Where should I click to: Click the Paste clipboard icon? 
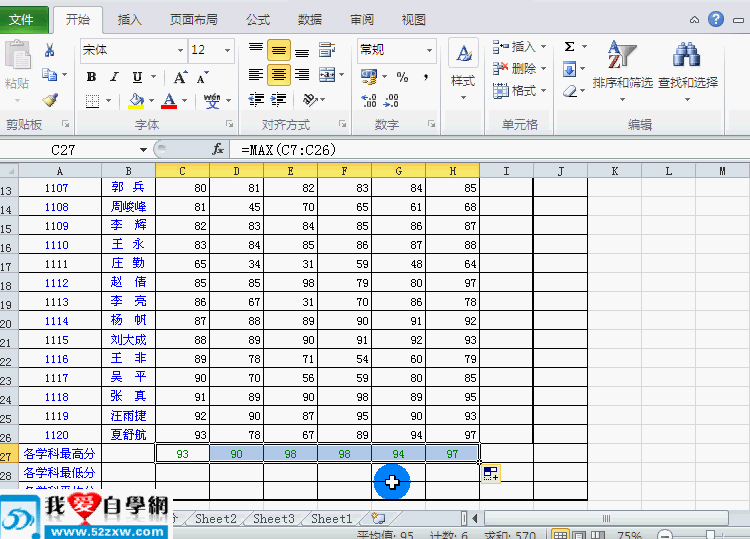17,55
